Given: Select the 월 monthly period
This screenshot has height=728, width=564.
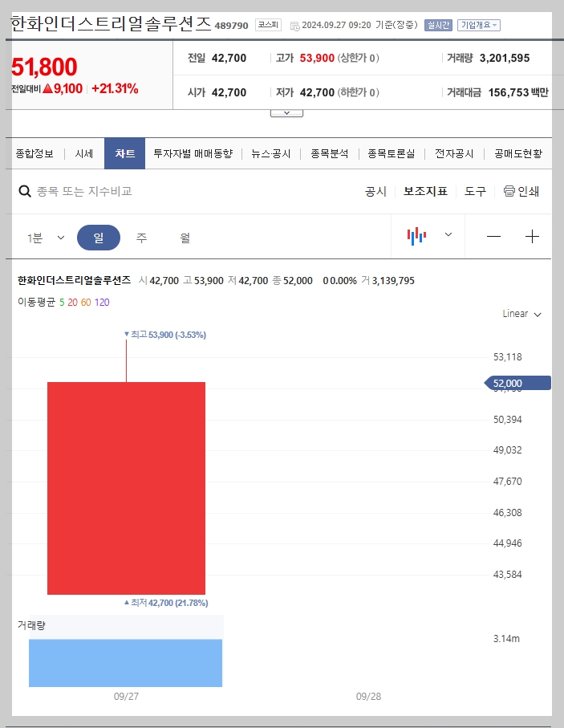Looking at the screenshot, I should pyautogui.click(x=185, y=238).
